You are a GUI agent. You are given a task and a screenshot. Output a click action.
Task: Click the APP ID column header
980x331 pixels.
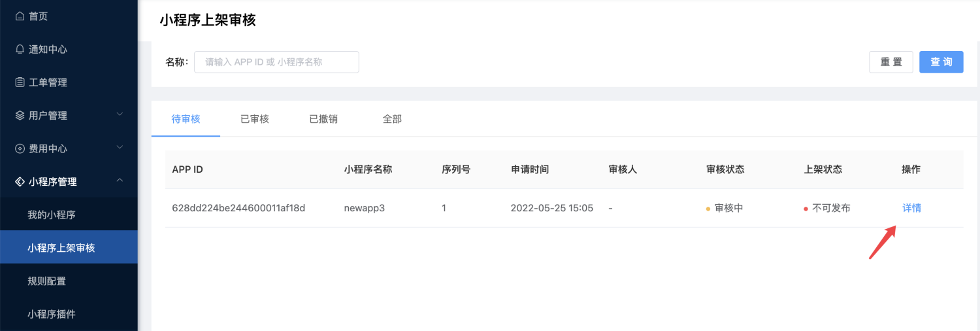coord(188,169)
